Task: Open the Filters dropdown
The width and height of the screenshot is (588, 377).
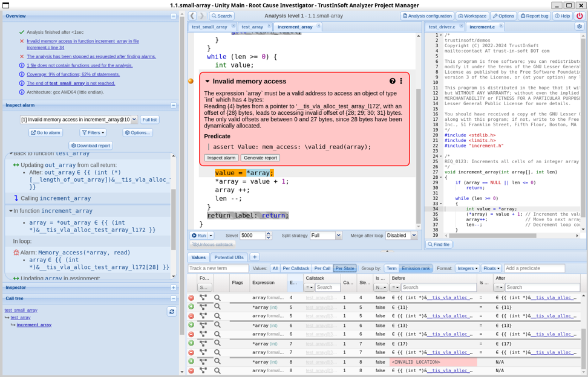Action: click(x=93, y=132)
